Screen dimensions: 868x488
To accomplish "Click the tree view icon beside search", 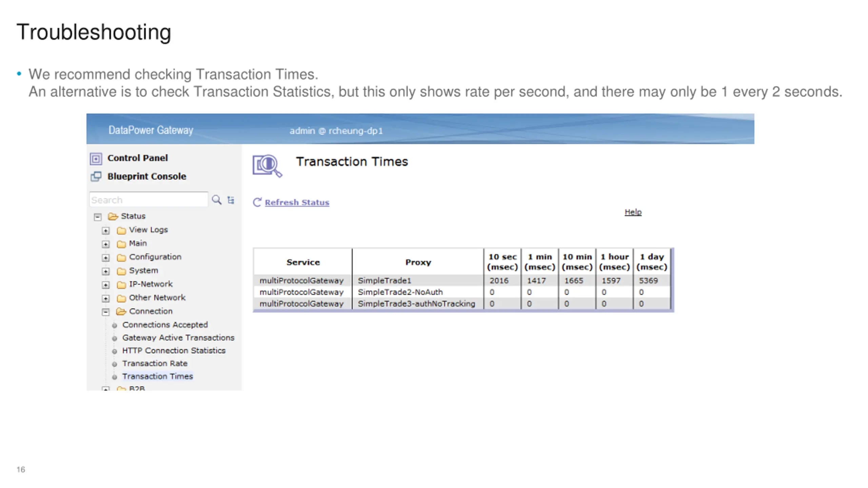I will point(231,200).
